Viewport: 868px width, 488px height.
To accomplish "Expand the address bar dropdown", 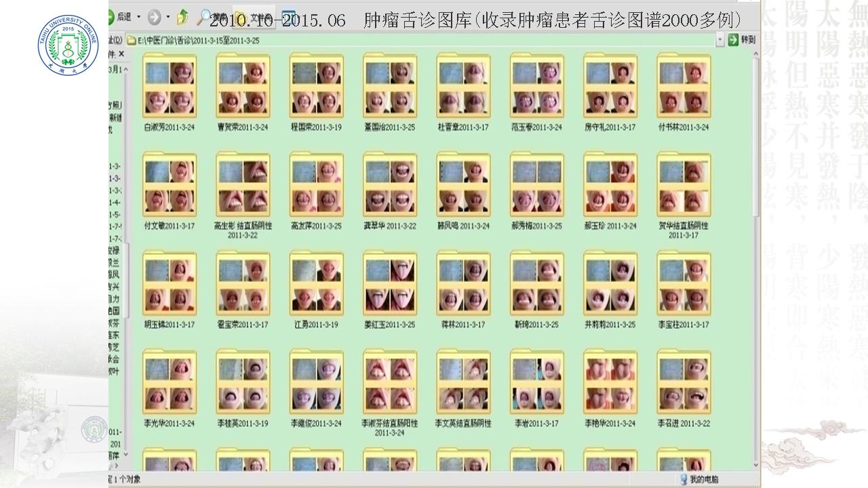I will 719,40.
